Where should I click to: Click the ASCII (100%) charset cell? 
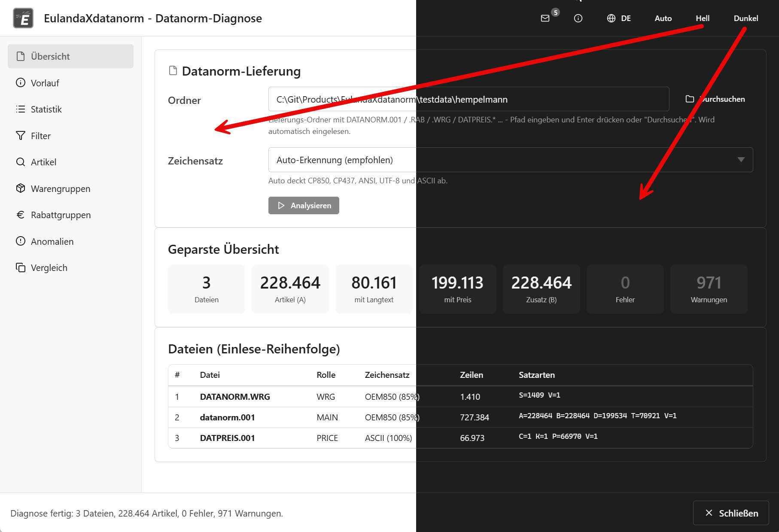(x=388, y=438)
